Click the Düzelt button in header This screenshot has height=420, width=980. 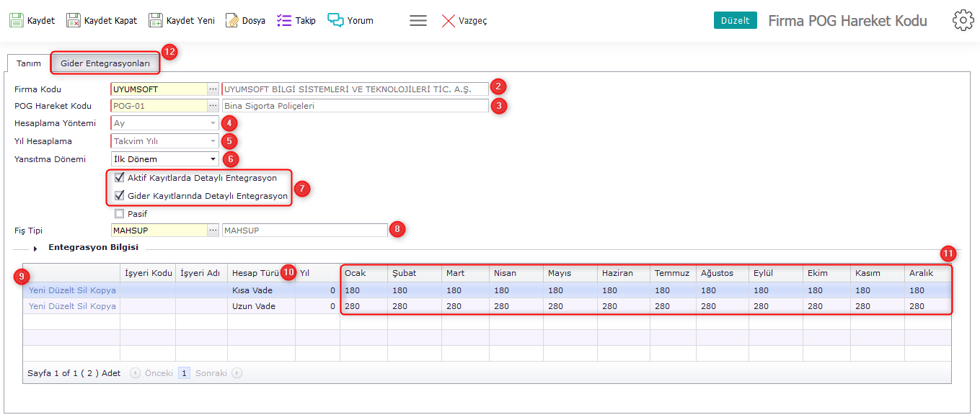click(735, 20)
